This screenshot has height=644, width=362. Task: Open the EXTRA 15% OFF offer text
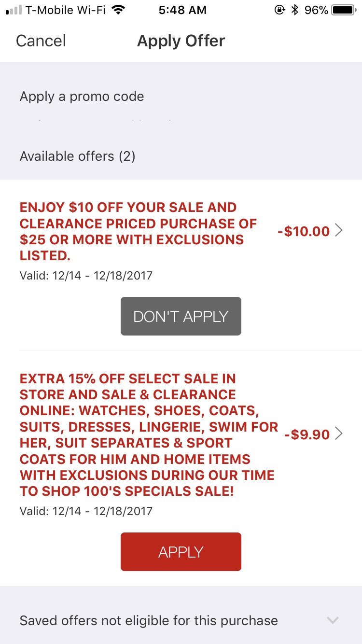pos(149,434)
